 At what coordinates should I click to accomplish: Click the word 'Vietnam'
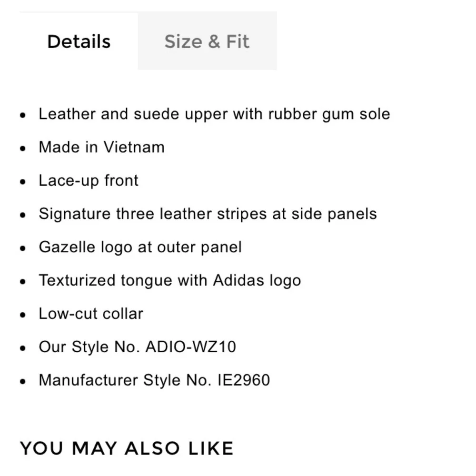[134, 147]
